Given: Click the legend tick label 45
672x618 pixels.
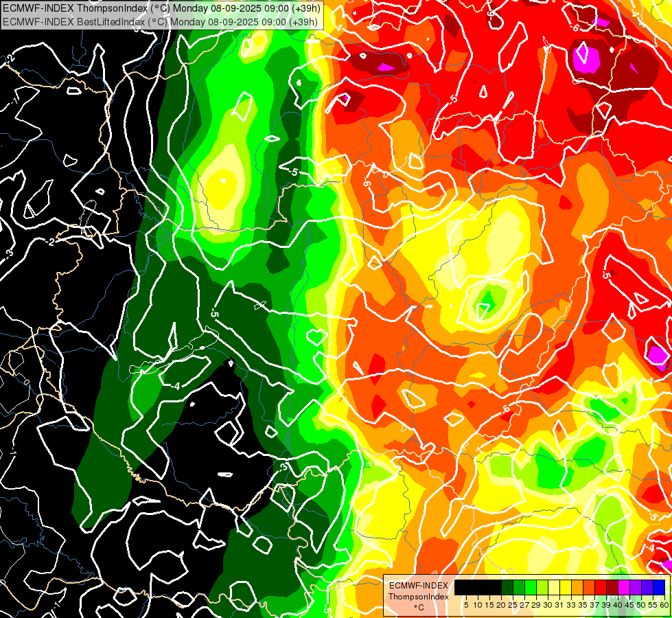Looking at the screenshot, I should [x=629, y=605].
